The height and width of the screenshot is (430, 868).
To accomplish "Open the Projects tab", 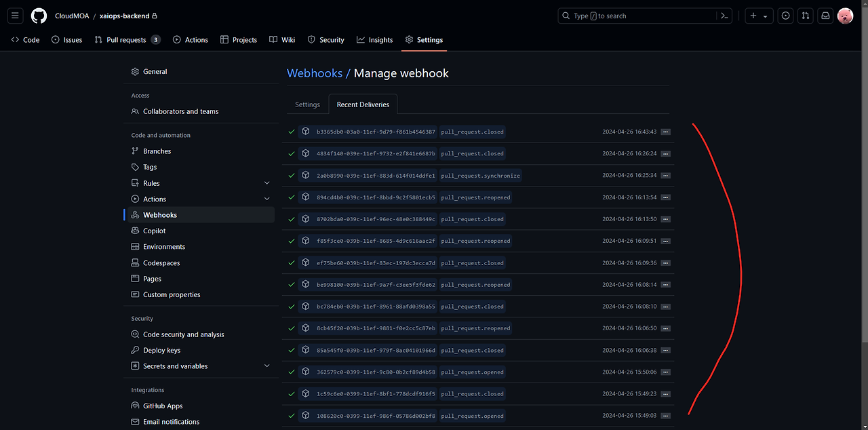I will click(239, 40).
